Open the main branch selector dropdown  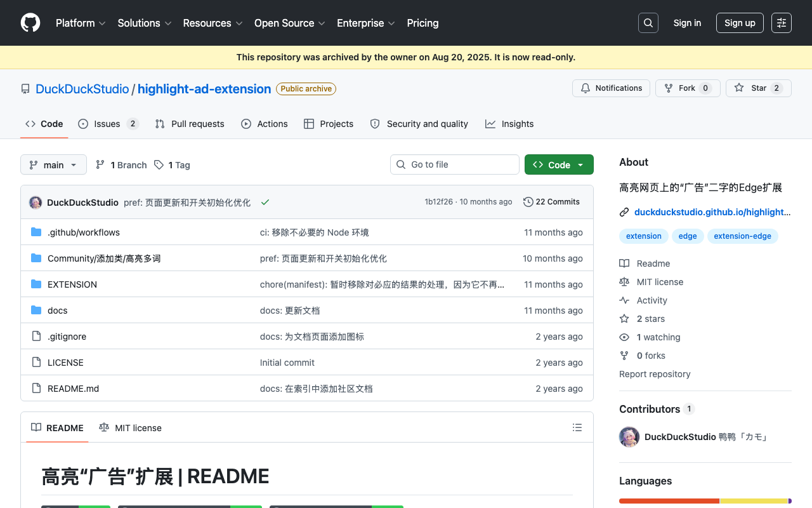[x=53, y=165]
